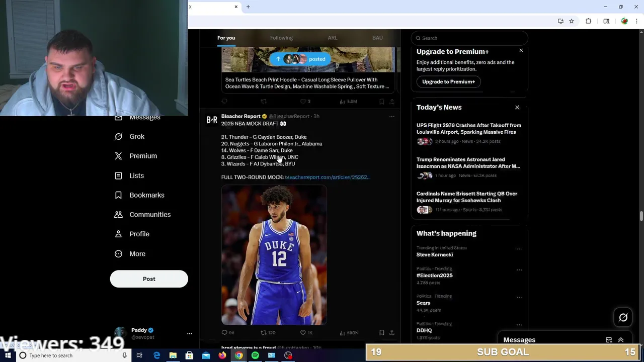The width and height of the screenshot is (644, 362).
Task: Expand the Messages drawer with double chevron
Action: pyautogui.click(x=621, y=340)
